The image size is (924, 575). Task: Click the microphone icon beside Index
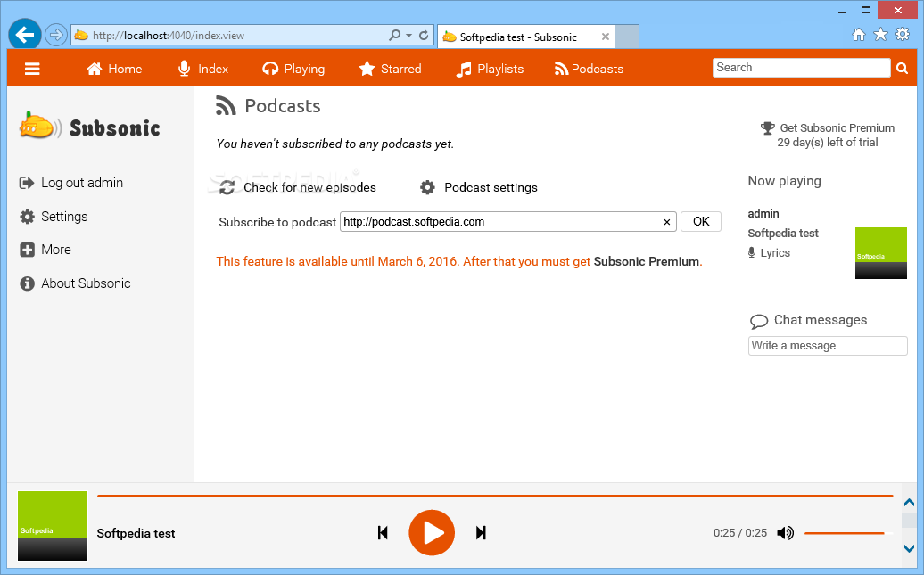(x=184, y=69)
